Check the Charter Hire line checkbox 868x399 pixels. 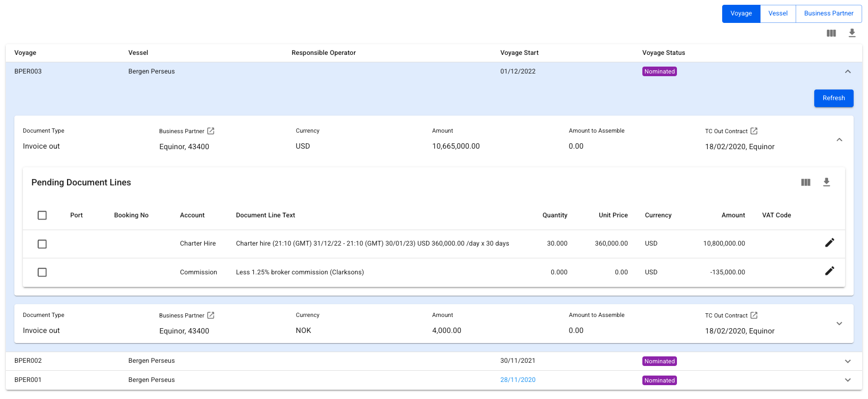(x=42, y=244)
